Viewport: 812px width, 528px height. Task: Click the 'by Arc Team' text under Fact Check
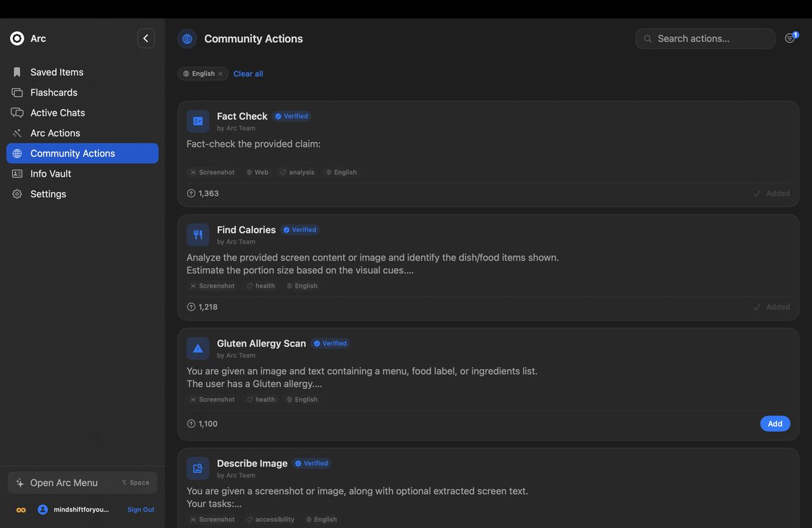tap(236, 129)
